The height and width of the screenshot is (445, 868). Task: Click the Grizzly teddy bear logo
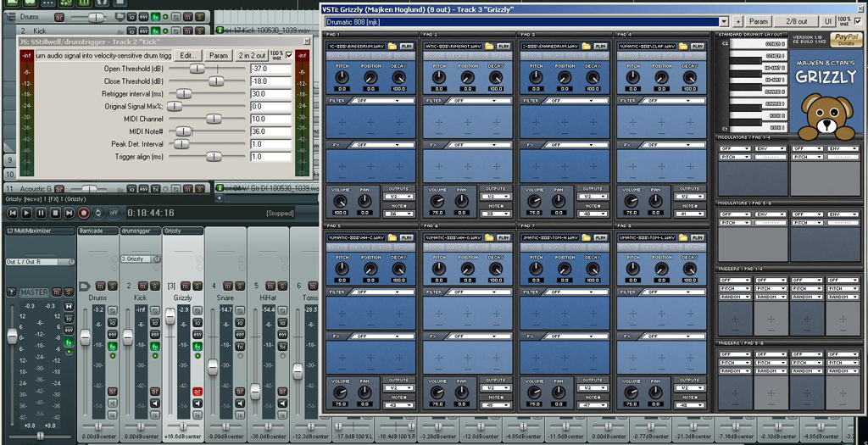825,115
